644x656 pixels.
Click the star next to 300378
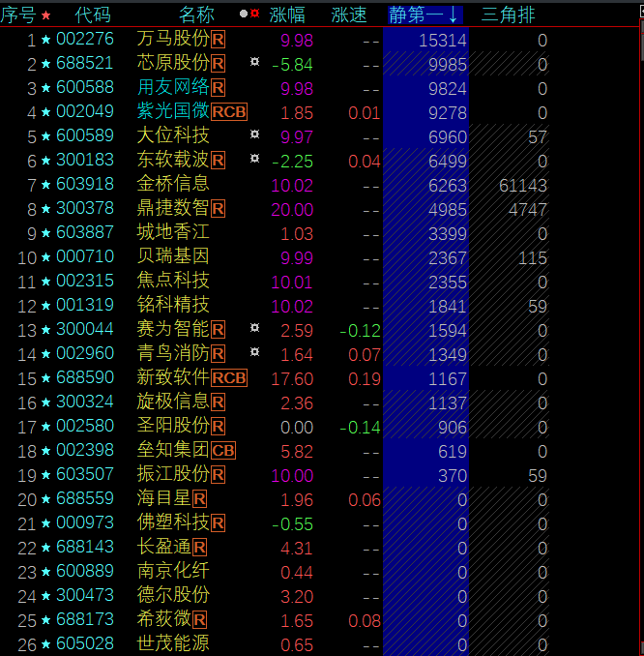[x=46, y=209]
